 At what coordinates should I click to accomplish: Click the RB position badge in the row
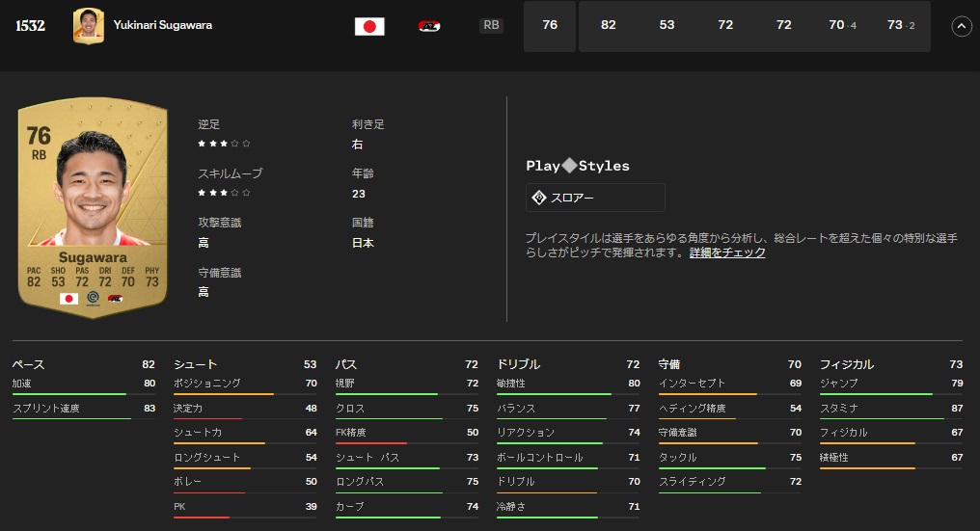click(x=491, y=26)
